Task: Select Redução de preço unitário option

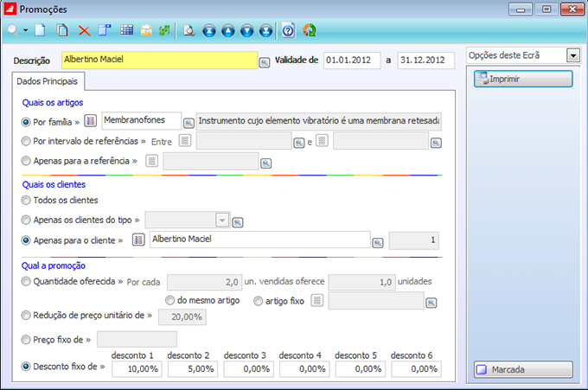Action: pos(26,316)
